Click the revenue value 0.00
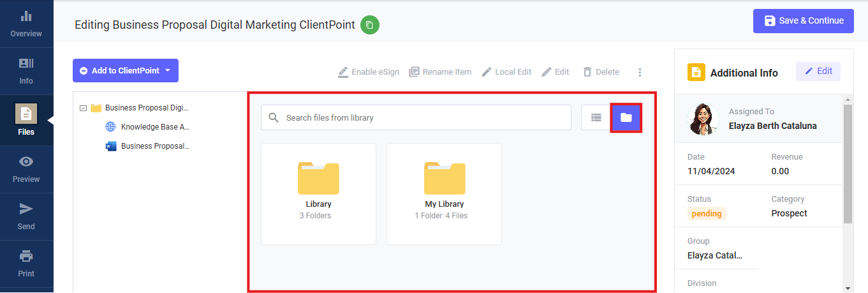Viewport: 868px width, 293px height. click(x=780, y=171)
